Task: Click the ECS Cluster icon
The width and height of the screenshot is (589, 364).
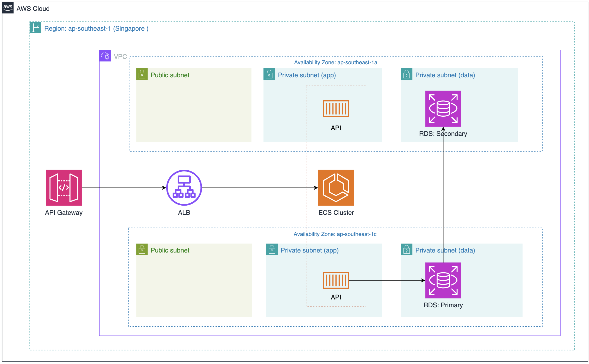Action: (336, 188)
